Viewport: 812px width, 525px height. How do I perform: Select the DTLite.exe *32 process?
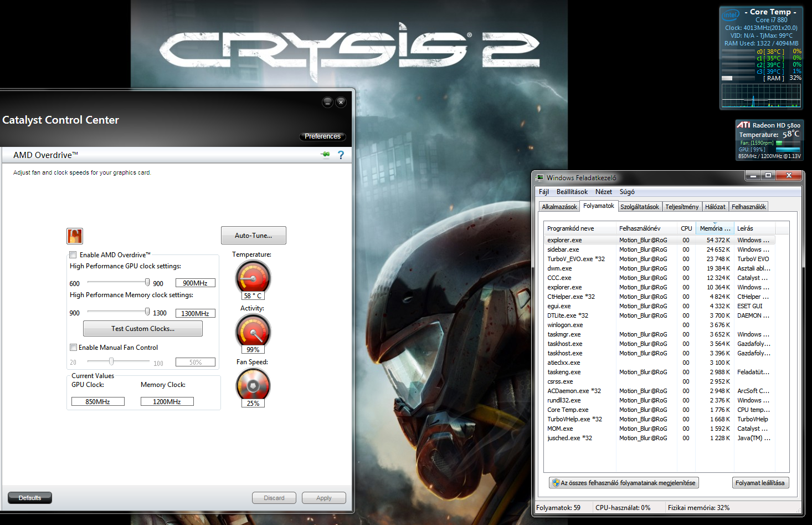click(x=660, y=315)
